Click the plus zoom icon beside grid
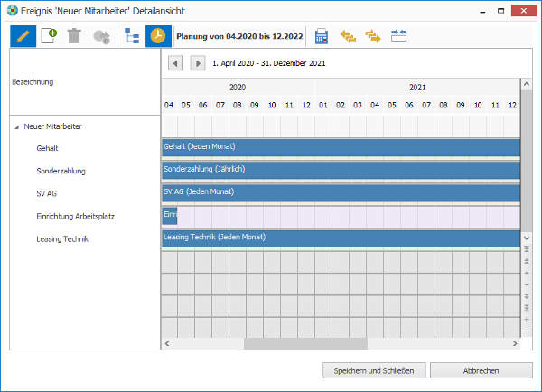This screenshot has height=392, width=542. point(527,320)
